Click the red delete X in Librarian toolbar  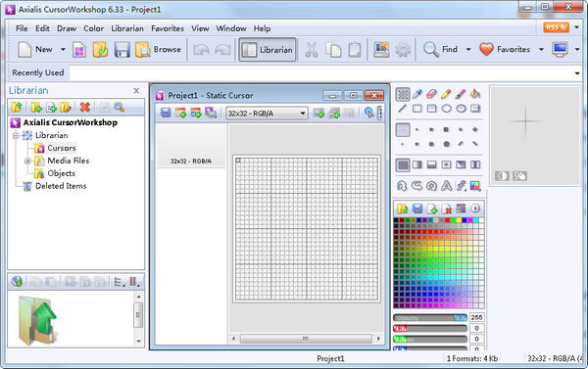tap(85, 107)
